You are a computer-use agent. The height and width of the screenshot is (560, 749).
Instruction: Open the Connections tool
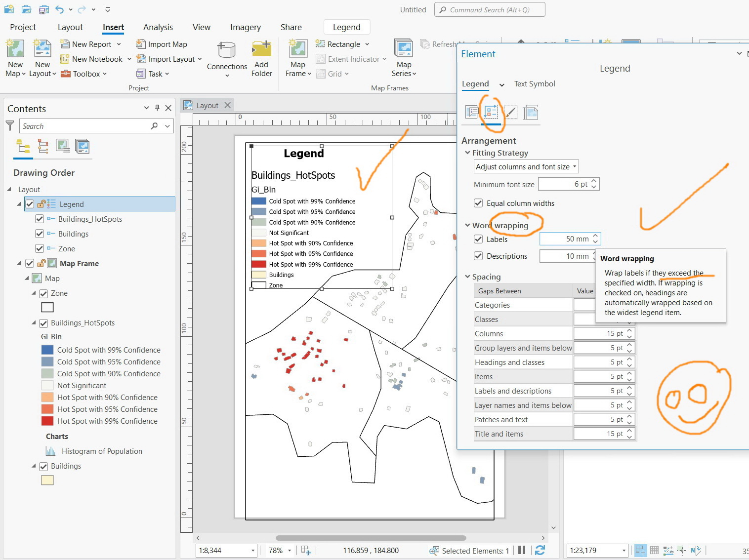pyautogui.click(x=226, y=58)
